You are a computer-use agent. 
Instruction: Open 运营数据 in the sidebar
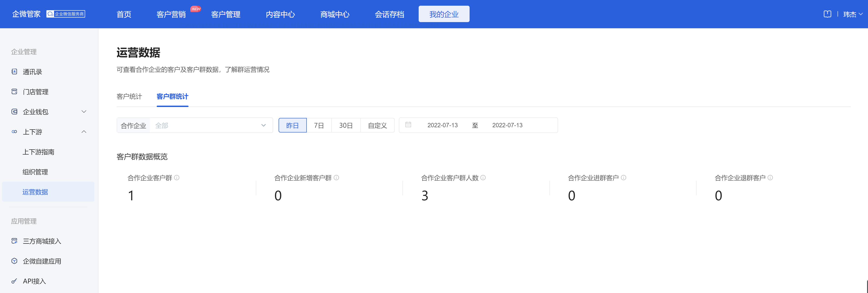[48, 192]
